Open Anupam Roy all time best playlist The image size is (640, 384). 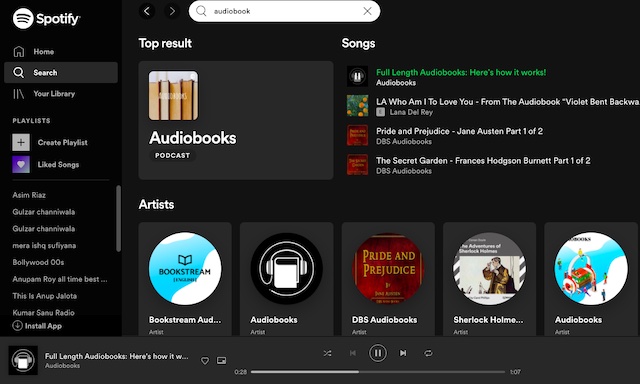click(60, 279)
